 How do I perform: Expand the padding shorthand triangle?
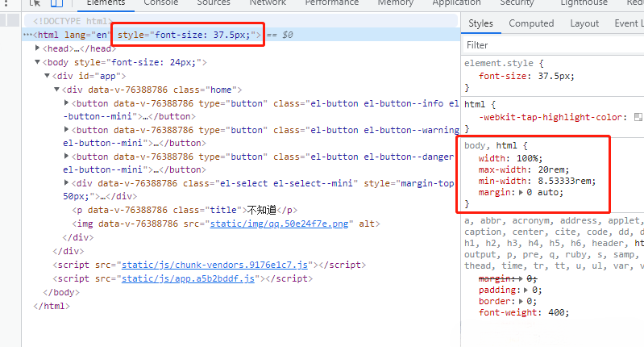coord(526,291)
